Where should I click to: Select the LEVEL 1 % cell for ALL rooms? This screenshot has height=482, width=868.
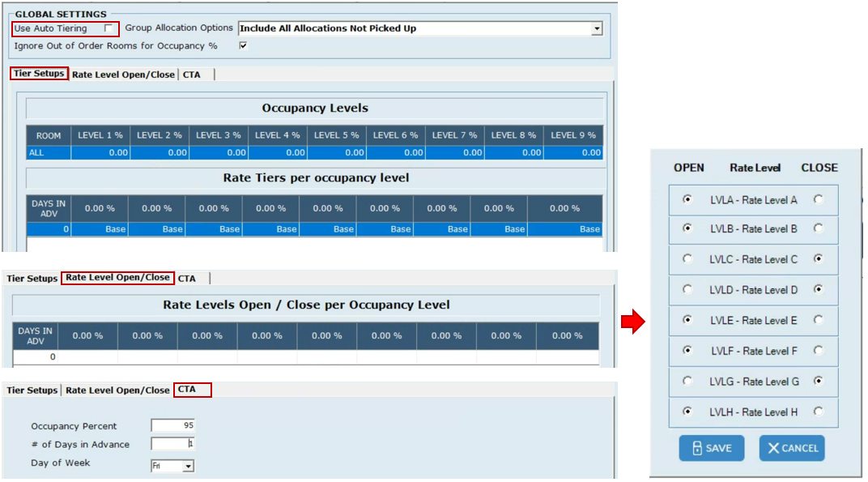click(101, 152)
